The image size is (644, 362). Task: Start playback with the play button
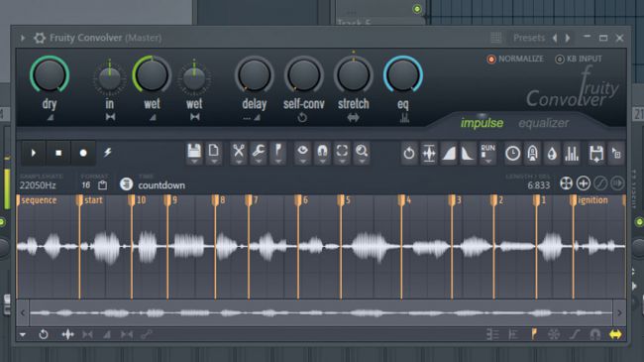tap(34, 153)
